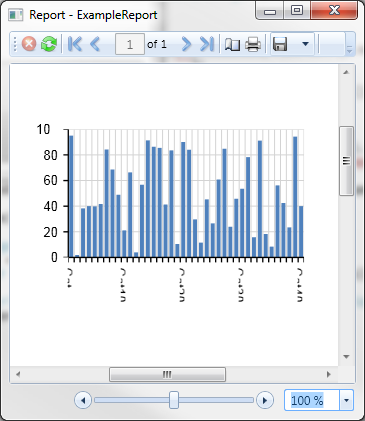Click the red Stop rendering icon
The width and height of the screenshot is (365, 421).
[29, 44]
